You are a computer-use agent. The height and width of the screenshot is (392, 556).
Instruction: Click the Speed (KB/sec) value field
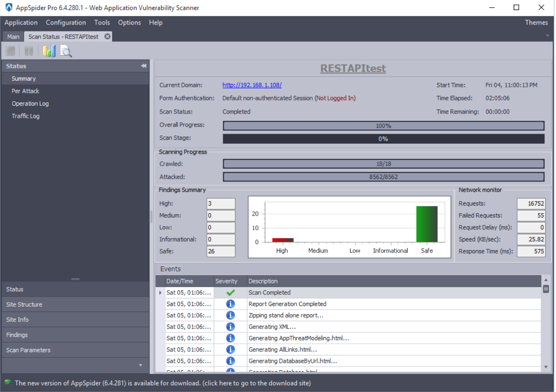point(531,239)
